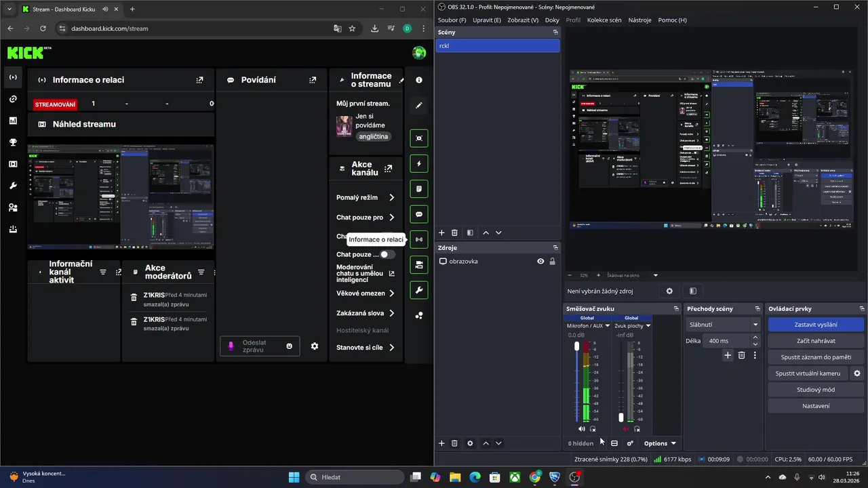Delete first Z1KRIS moderator action entry

click(x=134, y=298)
